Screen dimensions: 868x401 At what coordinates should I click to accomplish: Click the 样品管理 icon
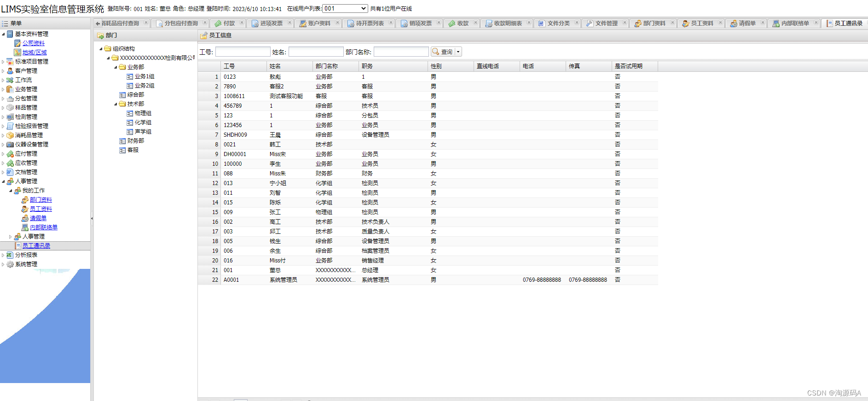[10, 108]
